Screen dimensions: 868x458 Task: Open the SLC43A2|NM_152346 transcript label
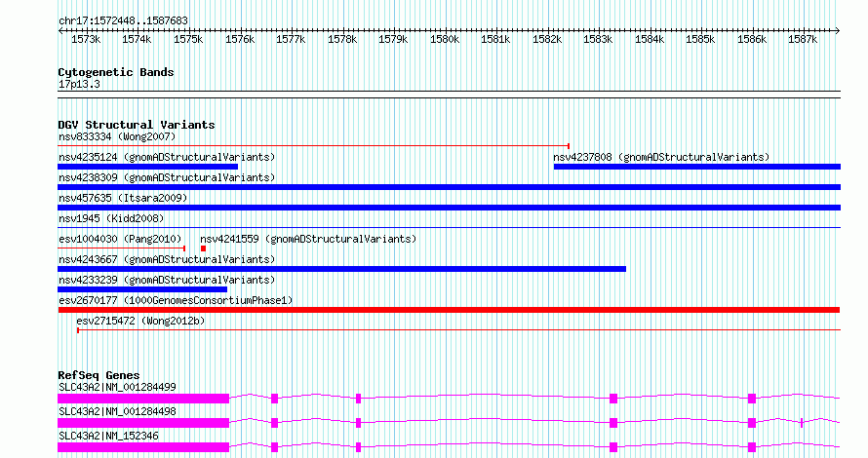108,436
